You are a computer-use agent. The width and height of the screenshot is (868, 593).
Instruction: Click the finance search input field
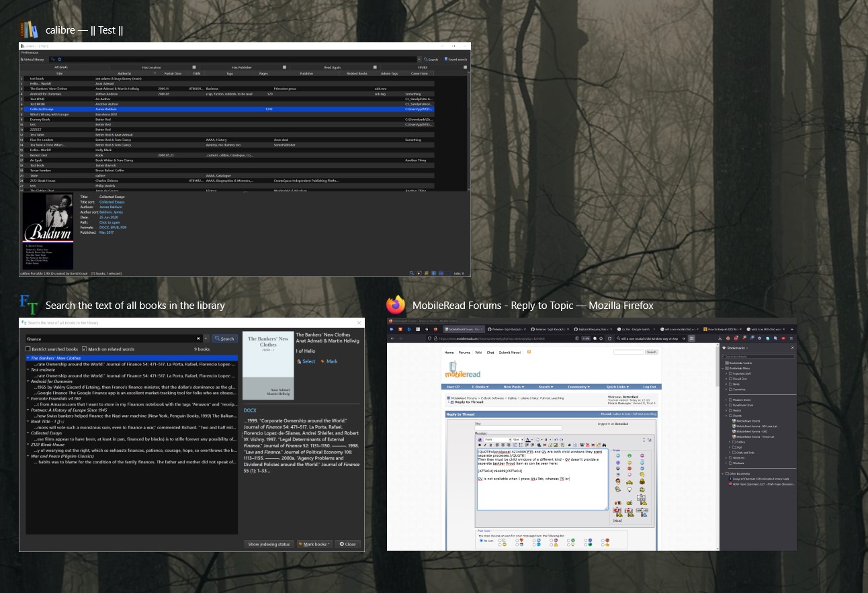point(114,338)
